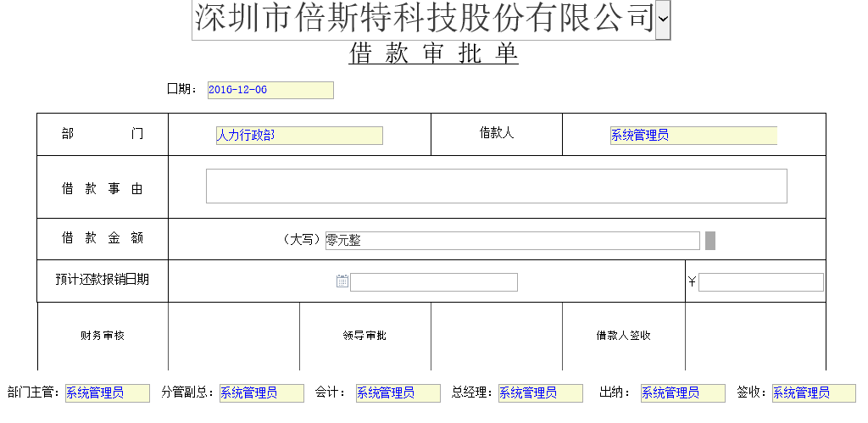Click the 签收 signer field

pyautogui.click(x=815, y=393)
